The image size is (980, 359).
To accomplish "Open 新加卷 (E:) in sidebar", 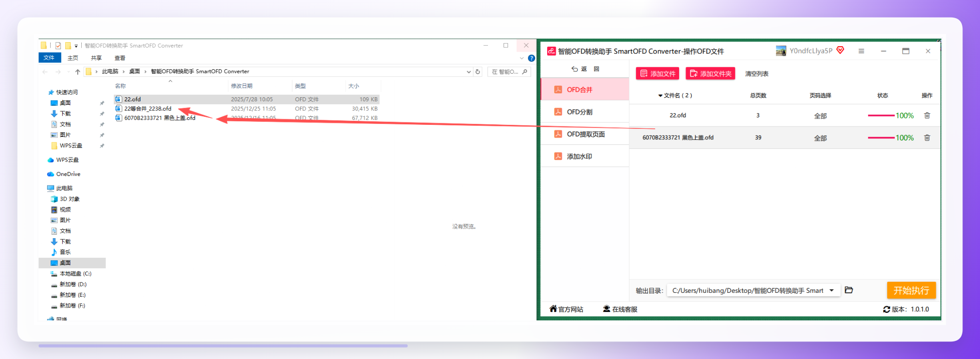I will (x=73, y=295).
